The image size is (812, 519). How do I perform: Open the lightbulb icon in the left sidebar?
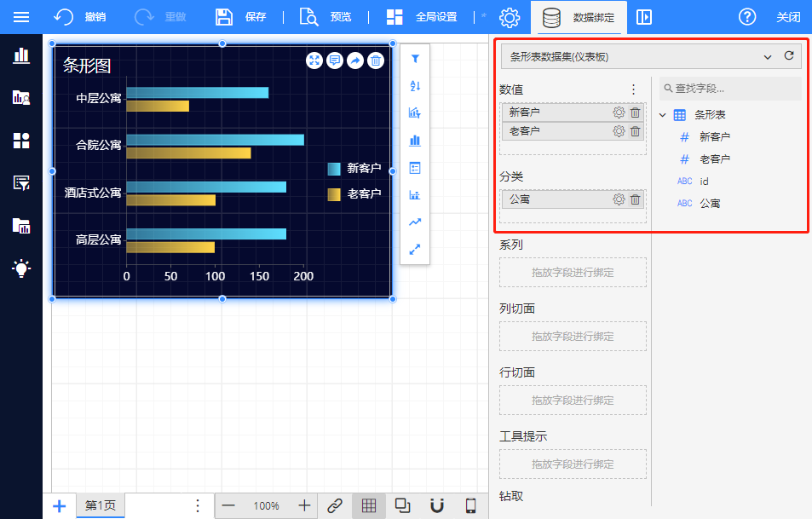[21, 268]
